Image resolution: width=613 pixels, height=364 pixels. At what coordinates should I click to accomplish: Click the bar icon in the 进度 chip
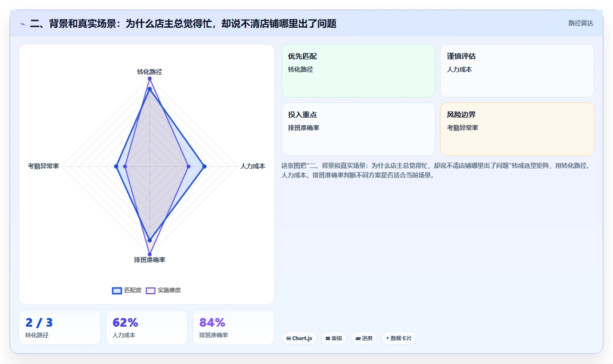tap(358, 338)
